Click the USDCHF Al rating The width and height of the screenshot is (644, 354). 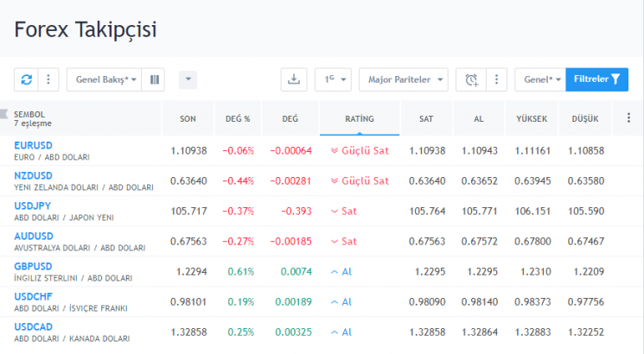[x=341, y=302]
